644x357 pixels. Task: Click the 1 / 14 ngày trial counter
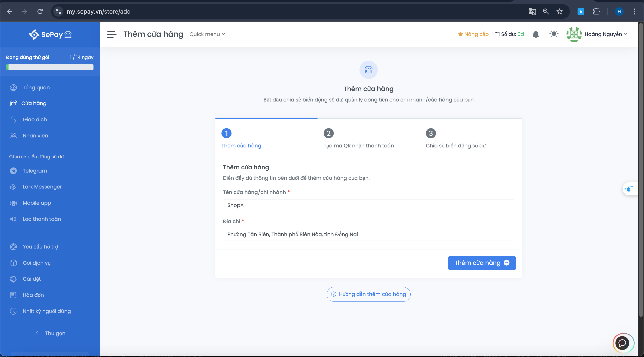click(x=82, y=57)
